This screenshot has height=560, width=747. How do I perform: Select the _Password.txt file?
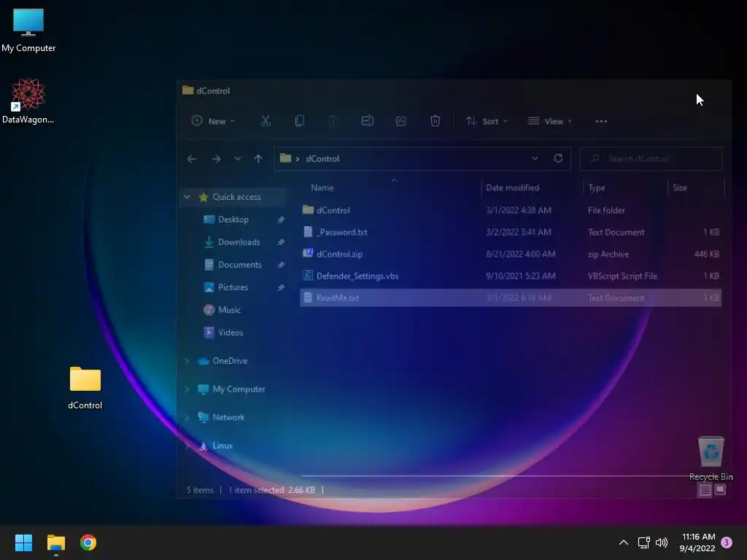[511, 232]
